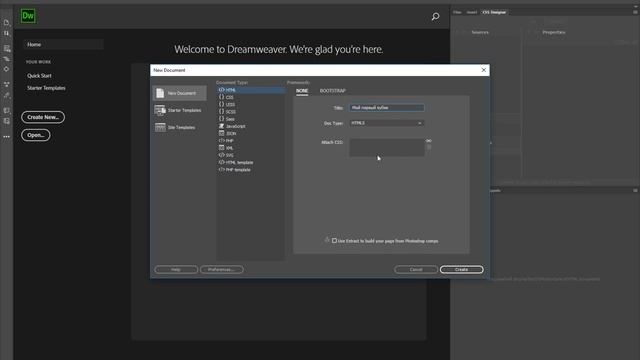Image resolution: width=640 pixels, height=360 pixels.
Task: Select LESS document type
Action: [x=251, y=104]
